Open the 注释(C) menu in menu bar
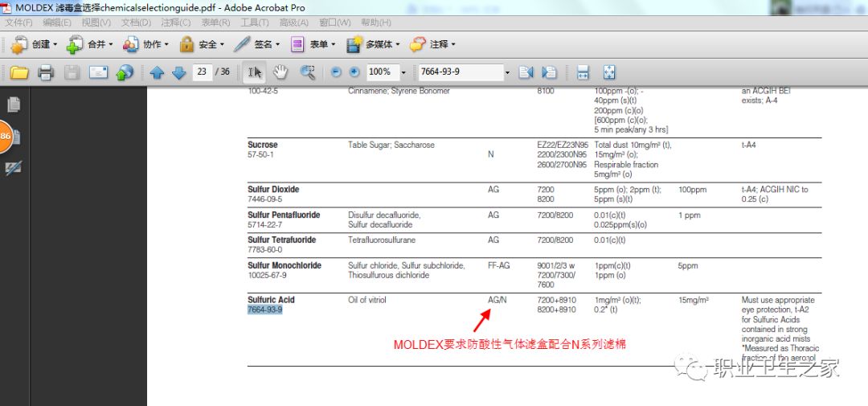The height and width of the screenshot is (406, 868). tap(175, 23)
